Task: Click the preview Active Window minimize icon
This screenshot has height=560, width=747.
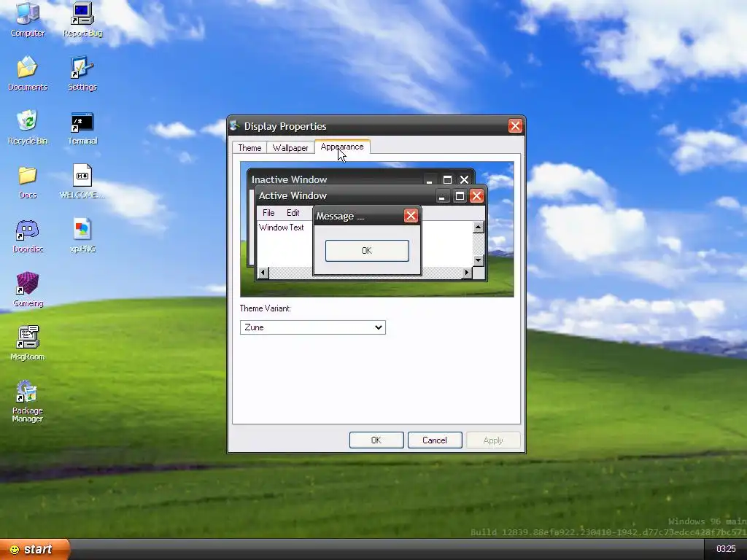Action: (442, 195)
